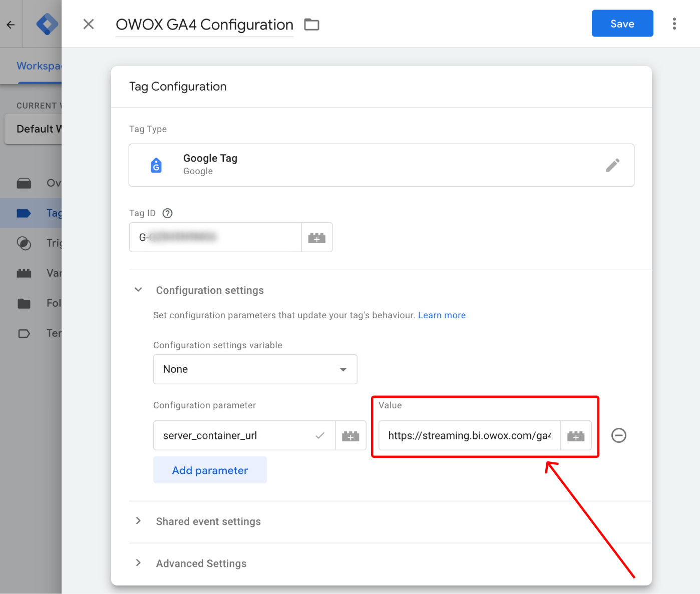Image resolution: width=700 pixels, height=594 pixels.
Task: Switch to the Workspace tab
Action: (x=39, y=66)
